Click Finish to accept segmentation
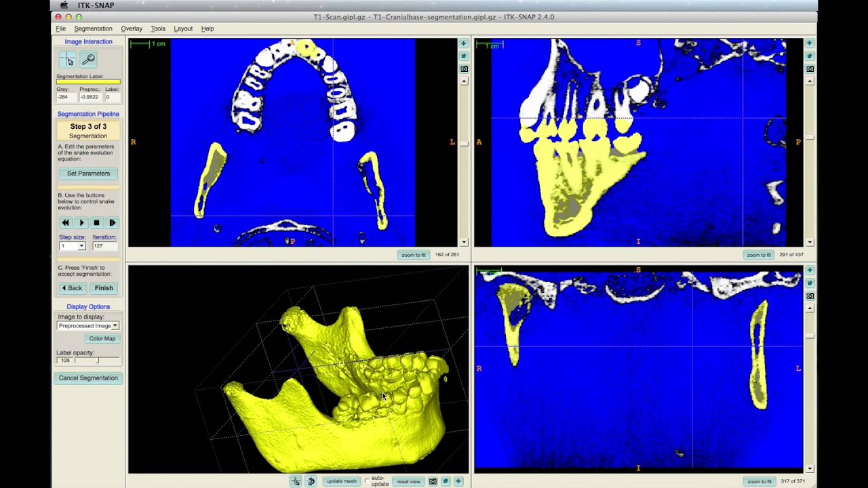Image resolution: width=868 pixels, height=488 pixels. 104,288
